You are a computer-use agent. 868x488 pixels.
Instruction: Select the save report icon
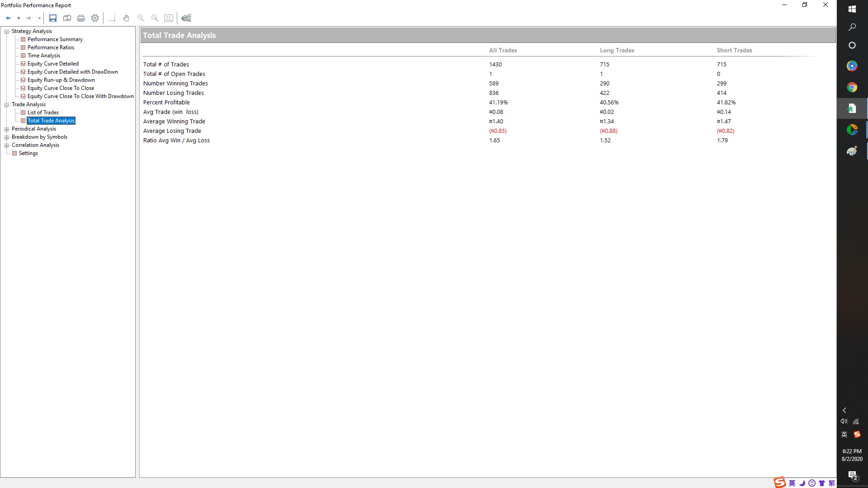(52, 18)
